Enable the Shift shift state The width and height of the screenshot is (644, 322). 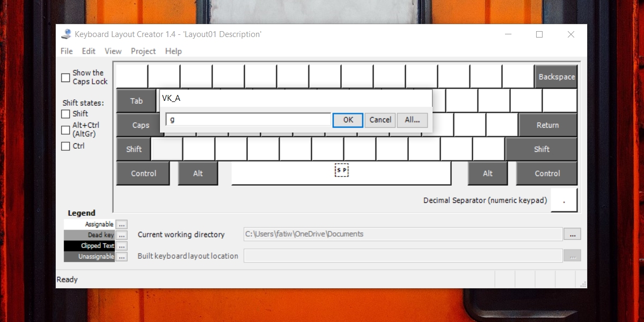coord(65,114)
